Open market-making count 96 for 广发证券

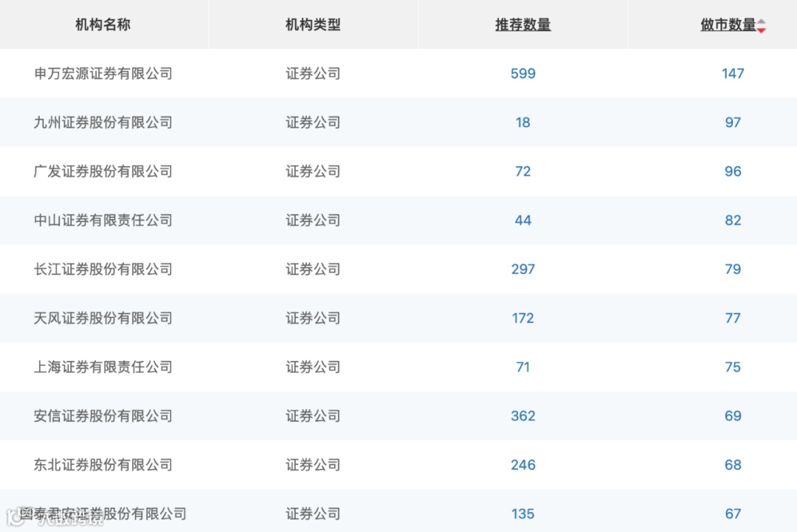(x=733, y=171)
